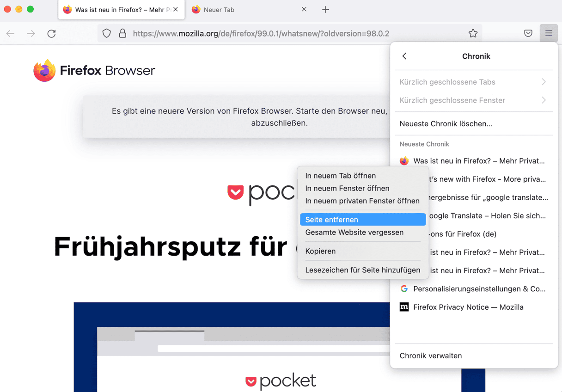
Task: Expand Kürzlich geschlossene Fenster submenu
Action: pyautogui.click(x=474, y=100)
